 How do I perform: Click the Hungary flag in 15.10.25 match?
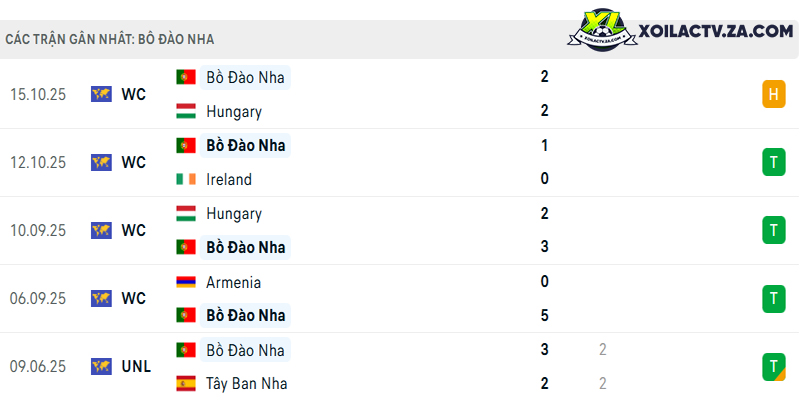[x=186, y=111]
